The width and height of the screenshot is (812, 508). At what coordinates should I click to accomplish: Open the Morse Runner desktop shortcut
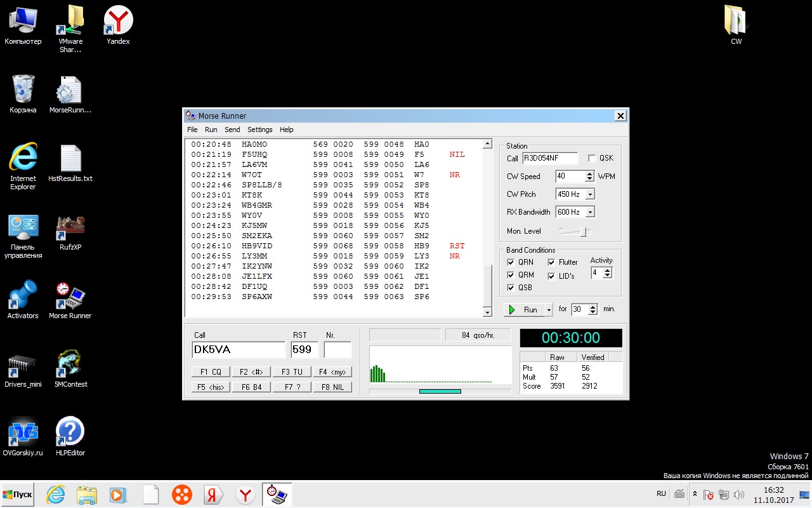(x=70, y=298)
